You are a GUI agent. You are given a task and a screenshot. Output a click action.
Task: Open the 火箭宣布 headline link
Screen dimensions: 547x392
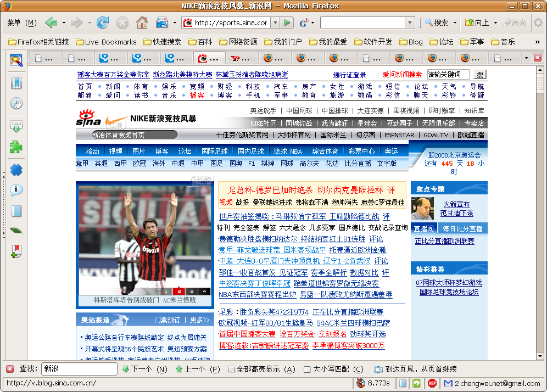tap(456, 204)
